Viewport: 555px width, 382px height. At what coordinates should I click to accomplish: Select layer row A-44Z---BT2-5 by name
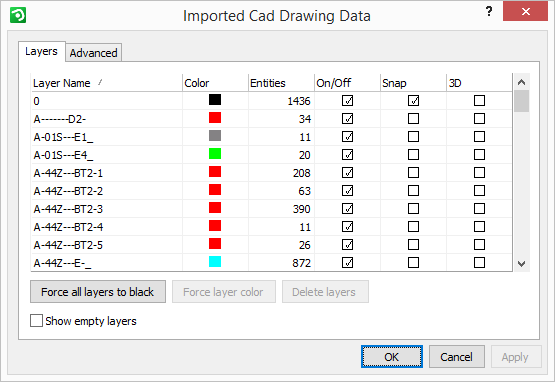pyautogui.click(x=68, y=245)
